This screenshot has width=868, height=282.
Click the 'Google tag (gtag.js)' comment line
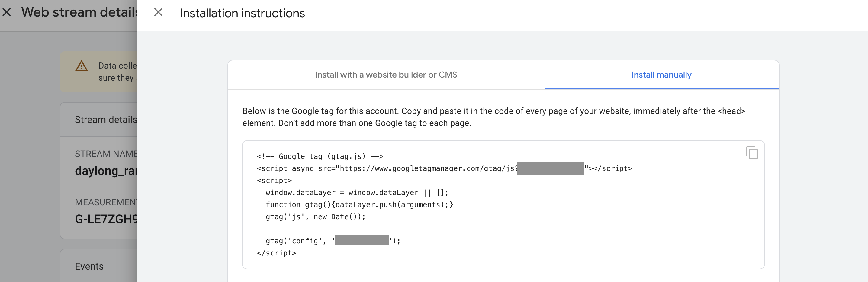[x=320, y=156]
